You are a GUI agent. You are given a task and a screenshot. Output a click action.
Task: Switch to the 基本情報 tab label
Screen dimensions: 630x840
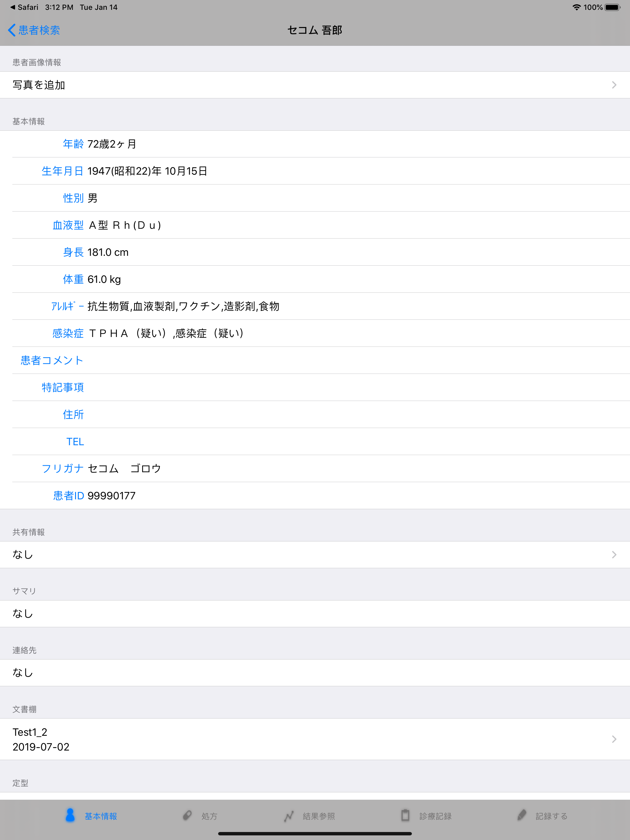coord(101,816)
